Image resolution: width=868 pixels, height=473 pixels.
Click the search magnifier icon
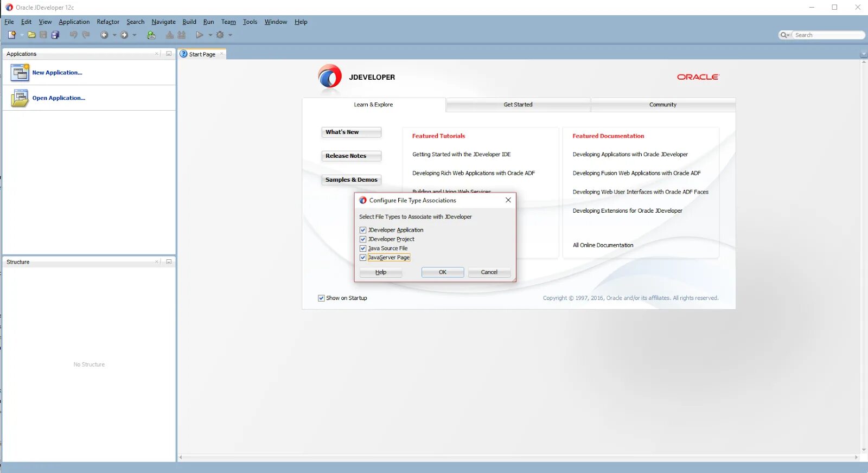tap(783, 35)
